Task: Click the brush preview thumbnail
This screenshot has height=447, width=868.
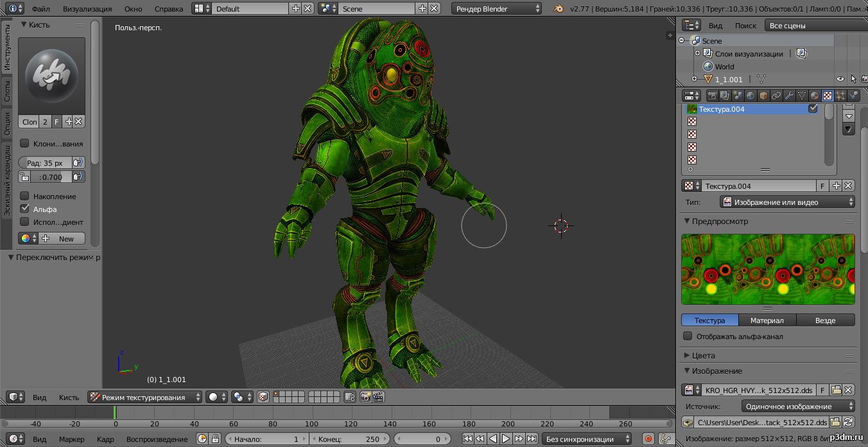Action: (x=51, y=76)
